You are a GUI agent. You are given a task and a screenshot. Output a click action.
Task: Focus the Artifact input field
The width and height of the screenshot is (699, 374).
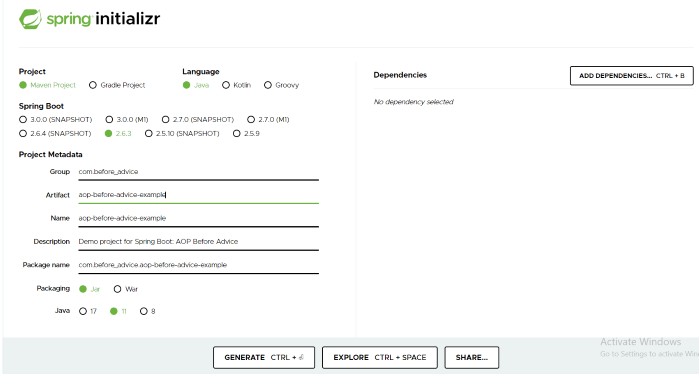tap(198, 195)
